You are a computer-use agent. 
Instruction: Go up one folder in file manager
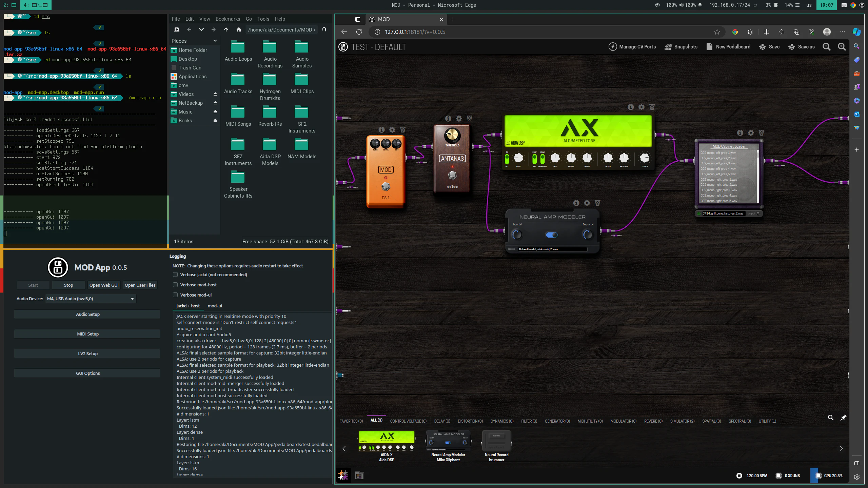(x=226, y=29)
